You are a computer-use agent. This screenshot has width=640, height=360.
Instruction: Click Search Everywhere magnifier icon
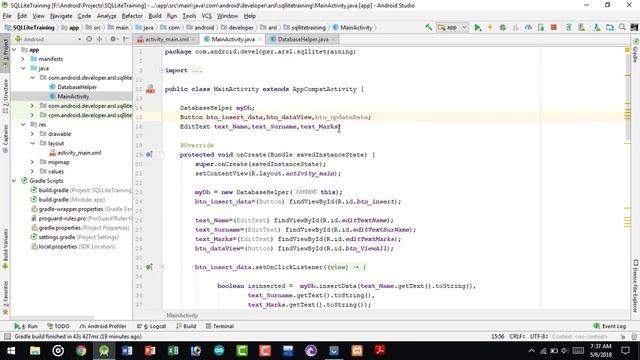622,27
